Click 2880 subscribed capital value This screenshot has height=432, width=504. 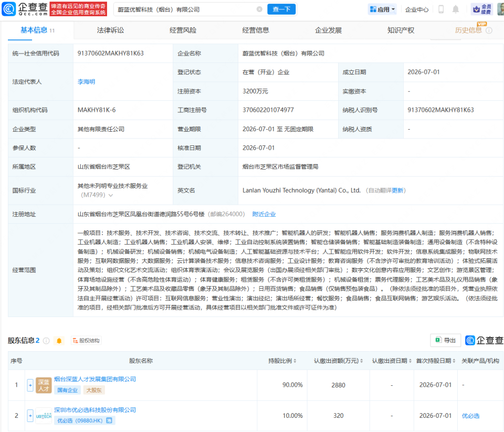pyautogui.click(x=339, y=385)
